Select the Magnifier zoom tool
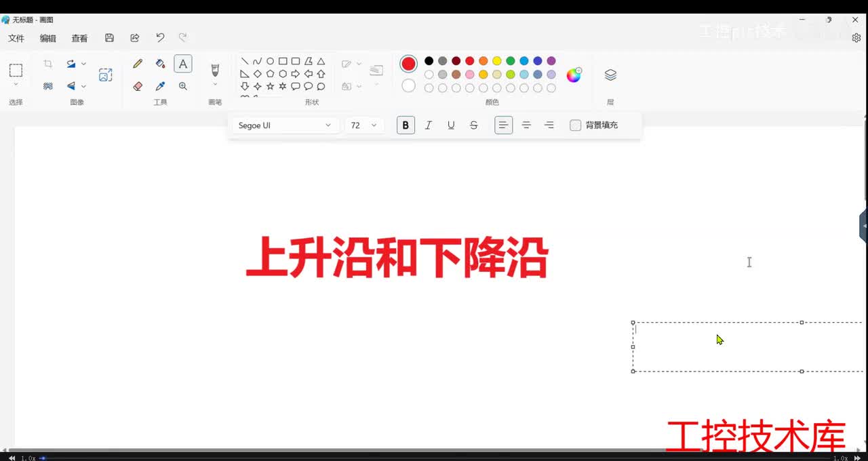The width and height of the screenshot is (868, 461). click(183, 86)
